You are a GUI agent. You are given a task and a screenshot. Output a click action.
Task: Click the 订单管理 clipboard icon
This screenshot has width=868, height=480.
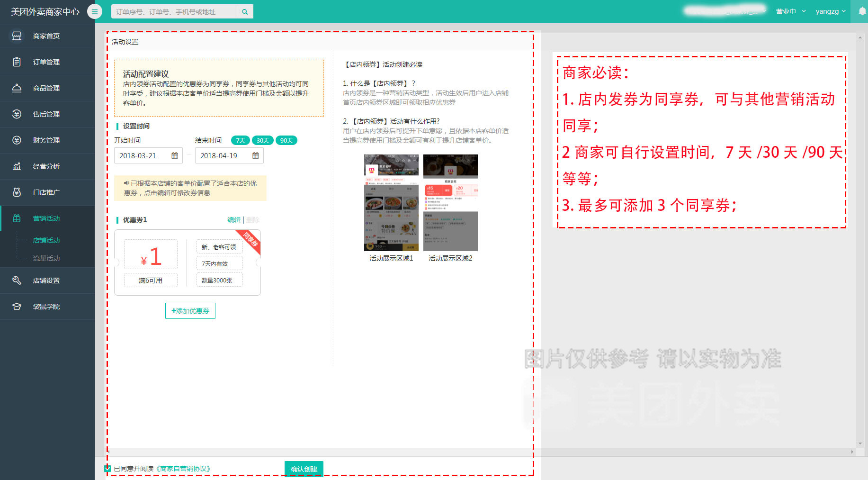click(x=17, y=62)
